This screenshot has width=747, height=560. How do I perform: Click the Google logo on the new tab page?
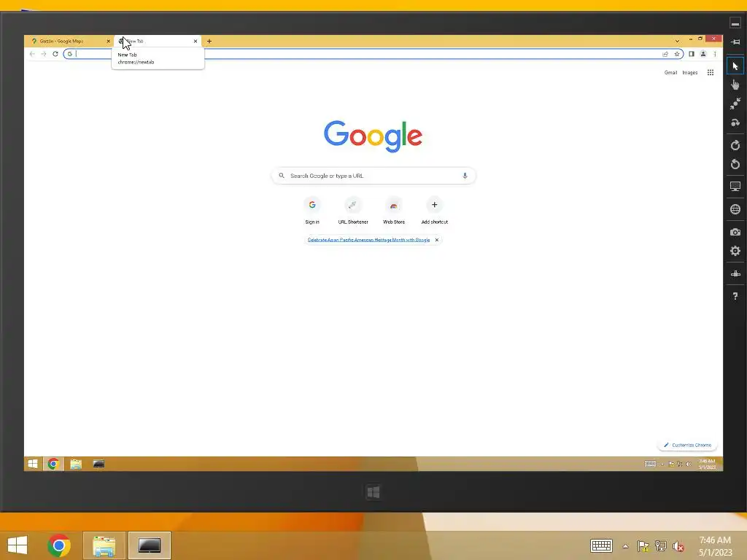coord(373,136)
